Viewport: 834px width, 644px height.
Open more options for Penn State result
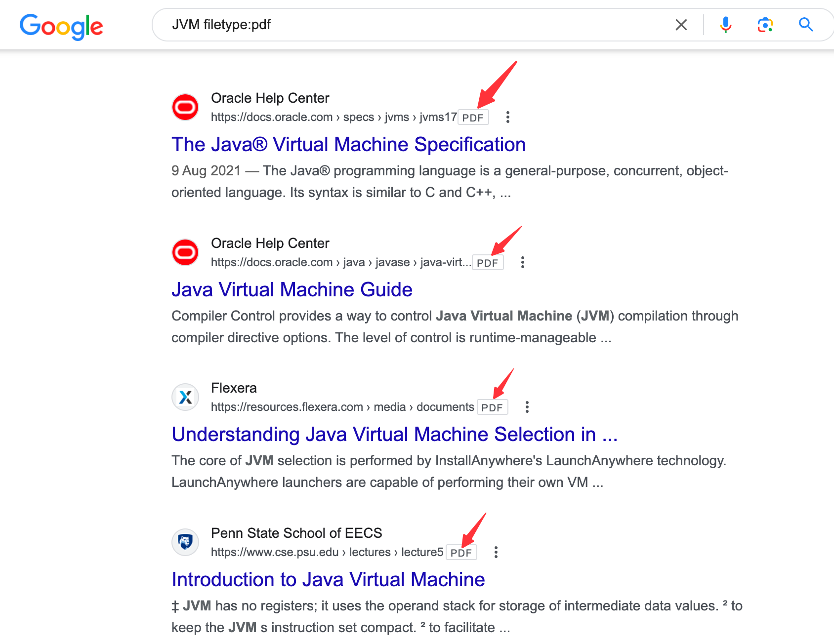tap(496, 553)
